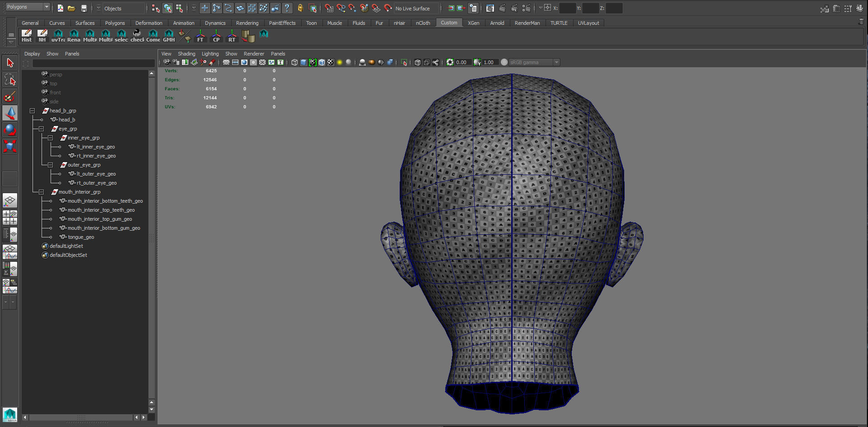Image resolution: width=868 pixels, height=427 pixels.
Task: Click the CP shelf button
Action: pos(216,36)
